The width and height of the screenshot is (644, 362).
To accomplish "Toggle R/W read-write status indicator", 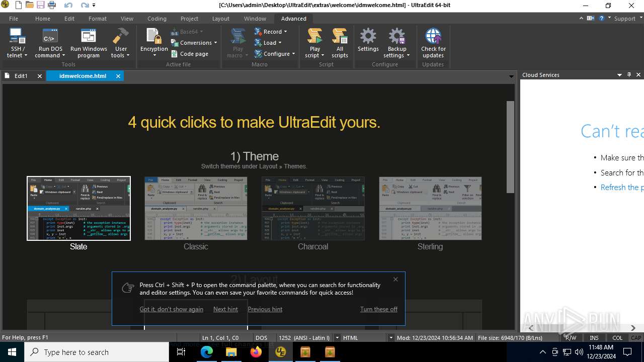I will point(571,338).
